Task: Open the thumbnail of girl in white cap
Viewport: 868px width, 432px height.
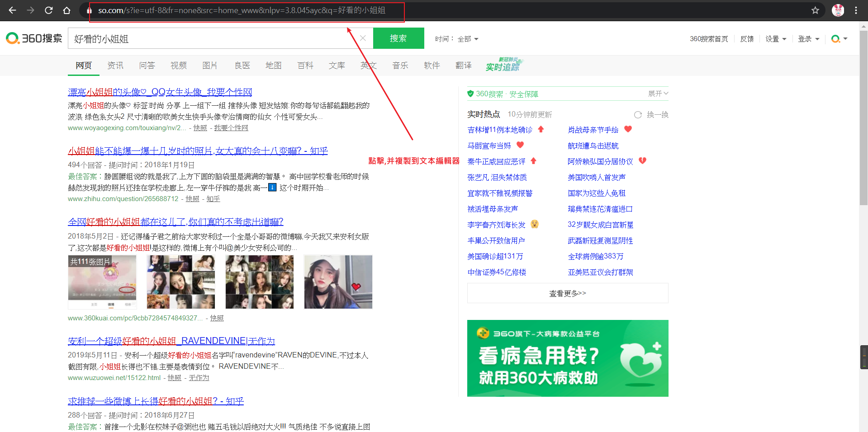Action: (x=338, y=282)
